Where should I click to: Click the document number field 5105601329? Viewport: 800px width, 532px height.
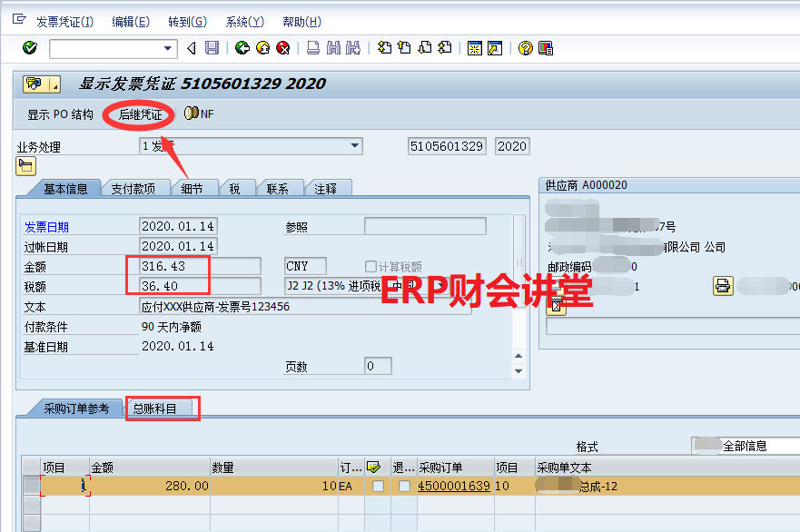(x=447, y=146)
